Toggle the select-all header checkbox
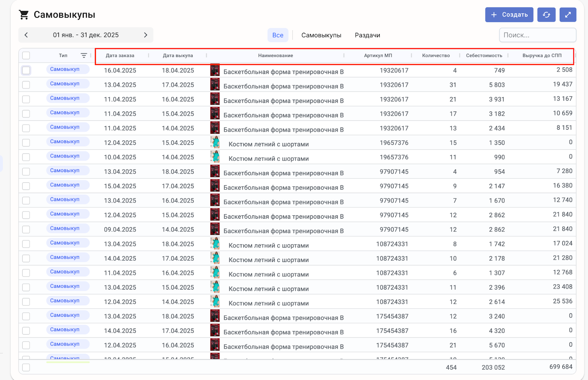Image resolution: width=588 pixels, height=380 pixels. (x=26, y=55)
